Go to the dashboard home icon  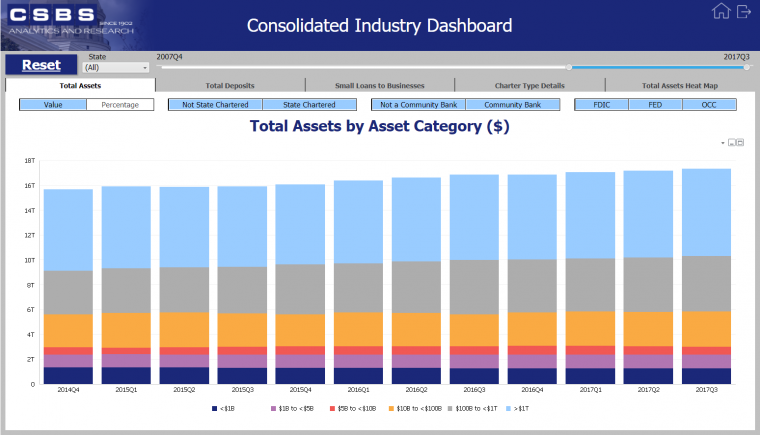tap(721, 11)
